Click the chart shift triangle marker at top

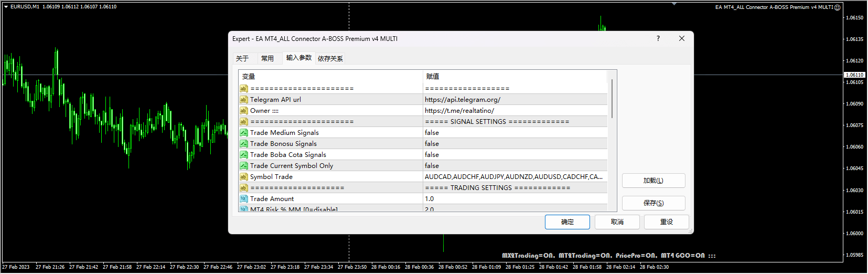[674, 4]
